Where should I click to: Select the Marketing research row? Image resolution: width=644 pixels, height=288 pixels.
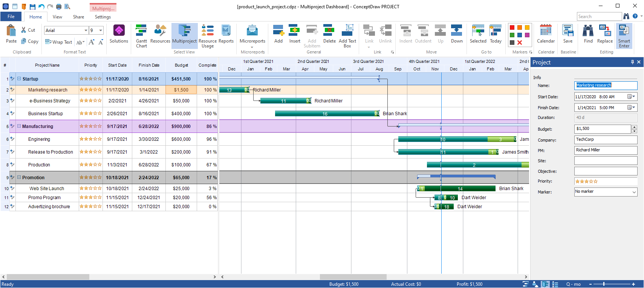click(109, 90)
